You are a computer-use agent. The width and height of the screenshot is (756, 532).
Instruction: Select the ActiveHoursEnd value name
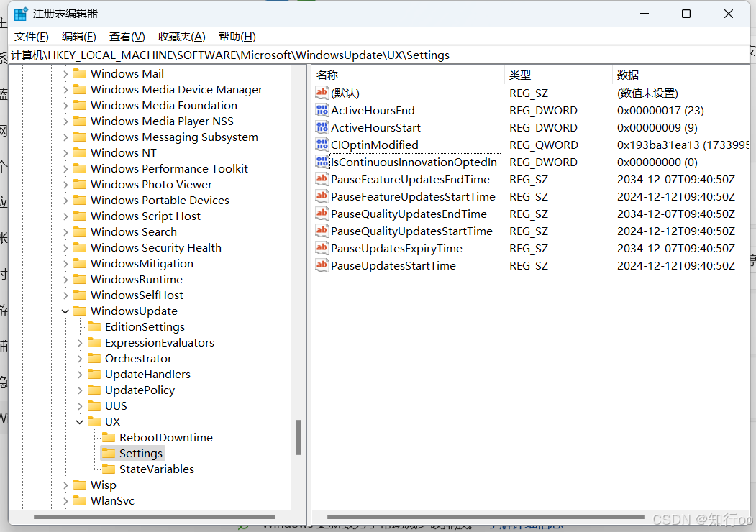pyautogui.click(x=373, y=111)
